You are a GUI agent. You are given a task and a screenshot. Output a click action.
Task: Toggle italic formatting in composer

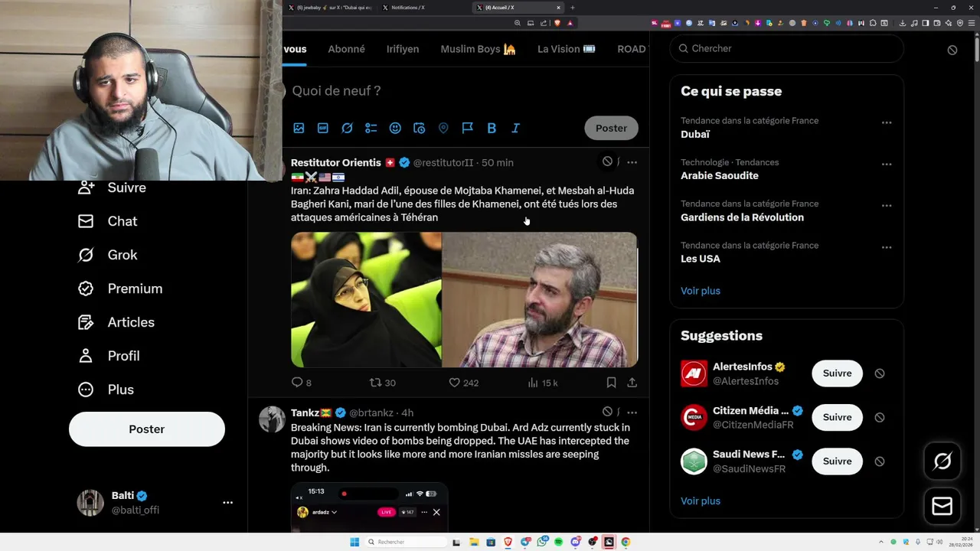point(515,128)
